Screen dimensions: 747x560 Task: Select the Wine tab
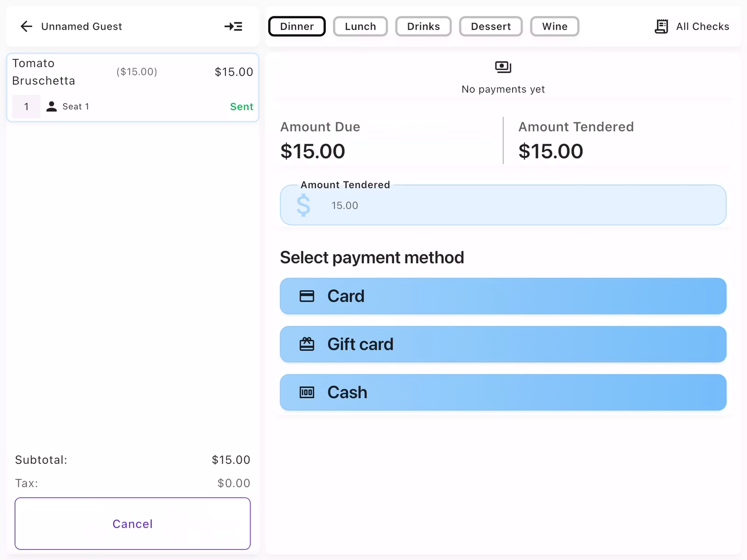tap(554, 26)
